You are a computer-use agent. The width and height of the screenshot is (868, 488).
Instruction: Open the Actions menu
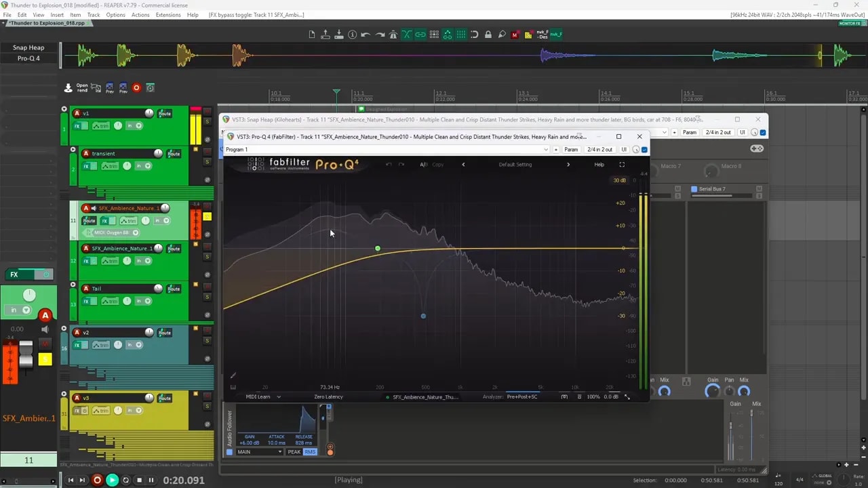140,15
